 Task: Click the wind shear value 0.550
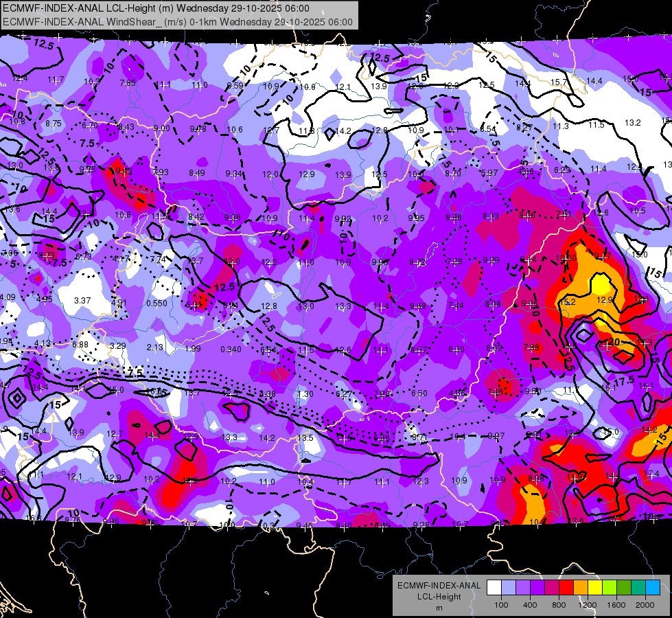pyautogui.click(x=157, y=304)
